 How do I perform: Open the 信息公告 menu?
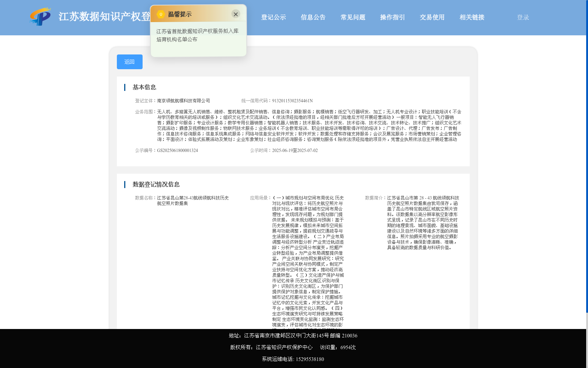(313, 17)
